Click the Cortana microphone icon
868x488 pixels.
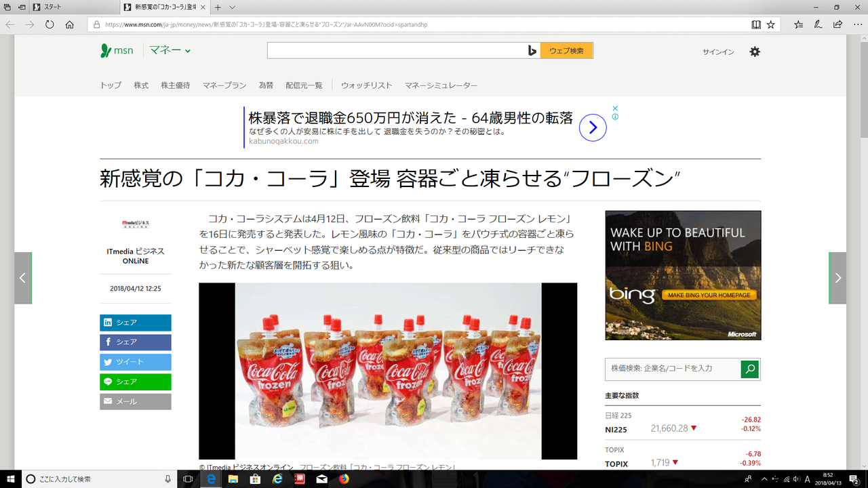(x=168, y=479)
